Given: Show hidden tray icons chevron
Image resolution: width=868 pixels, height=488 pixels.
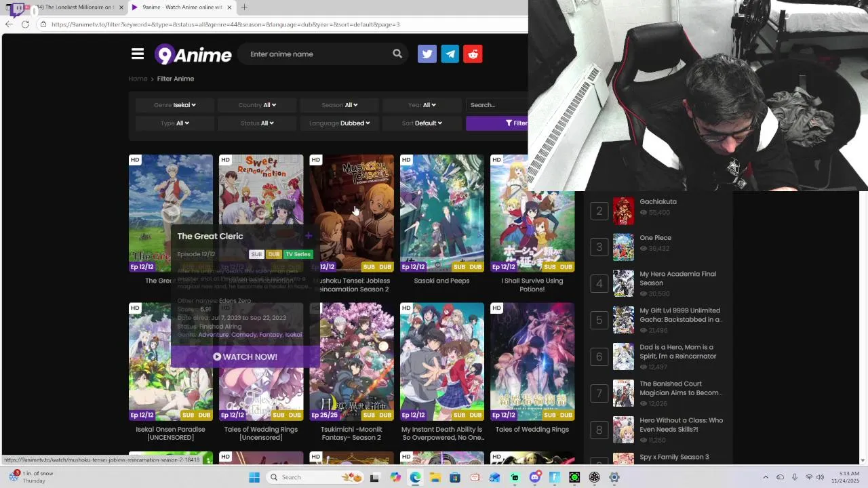Looking at the screenshot, I should point(766,477).
